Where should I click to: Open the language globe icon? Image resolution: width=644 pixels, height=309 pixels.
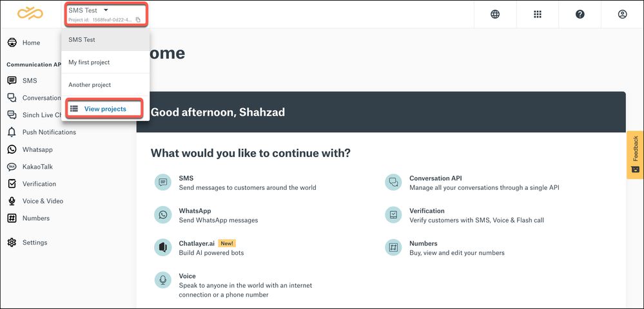495,14
